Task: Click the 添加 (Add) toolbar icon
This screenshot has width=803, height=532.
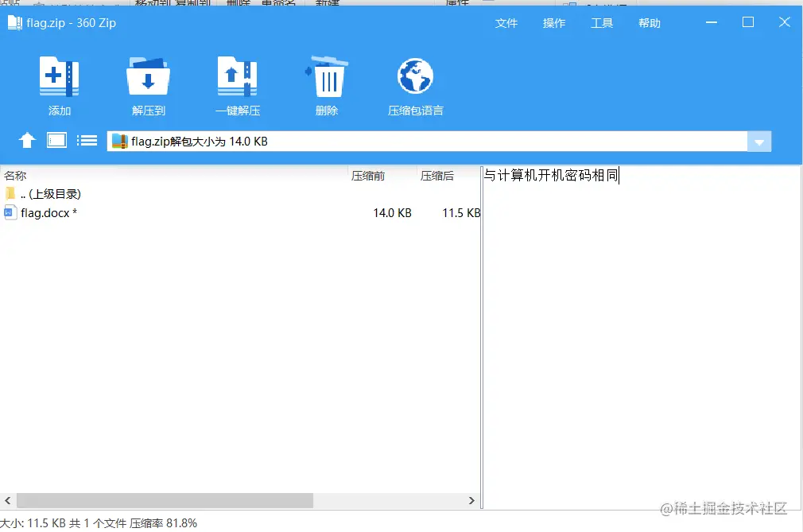Action: click(x=59, y=76)
